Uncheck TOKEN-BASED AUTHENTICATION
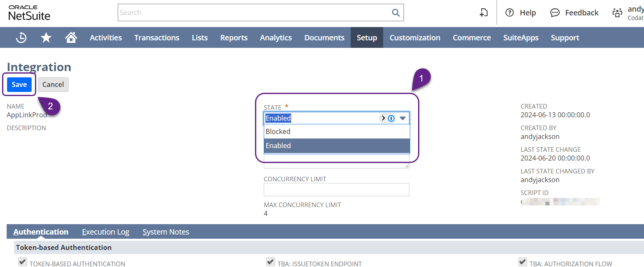This screenshot has height=267, width=644. tap(22, 261)
